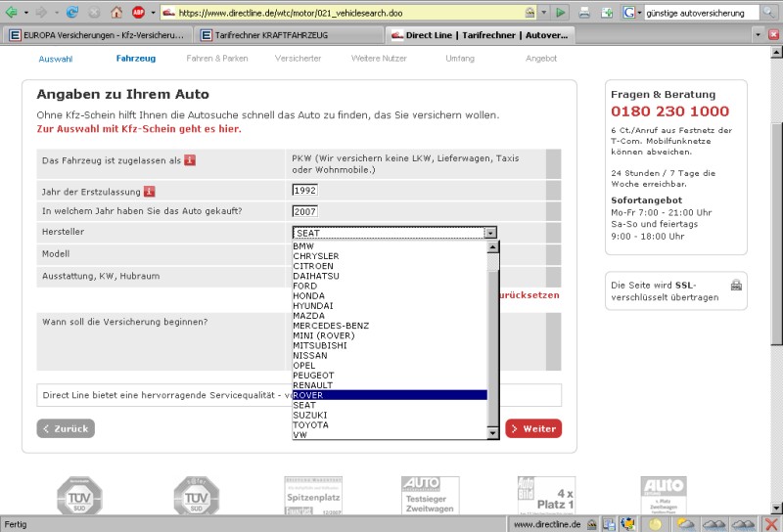Click the search magnifier icon
The image size is (783, 532).
click(767, 13)
